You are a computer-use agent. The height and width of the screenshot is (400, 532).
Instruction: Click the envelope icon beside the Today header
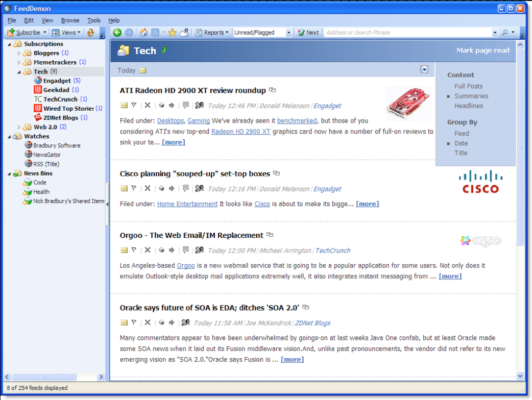tap(143, 70)
